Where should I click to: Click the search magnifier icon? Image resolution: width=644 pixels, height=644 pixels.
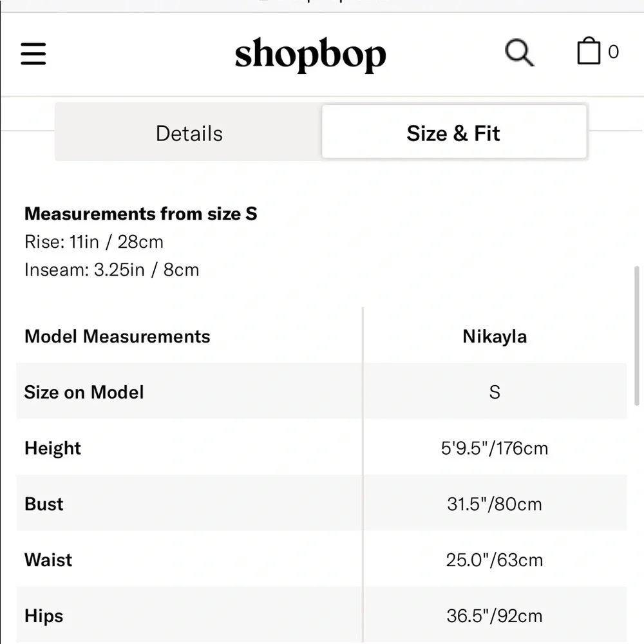[x=519, y=53]
